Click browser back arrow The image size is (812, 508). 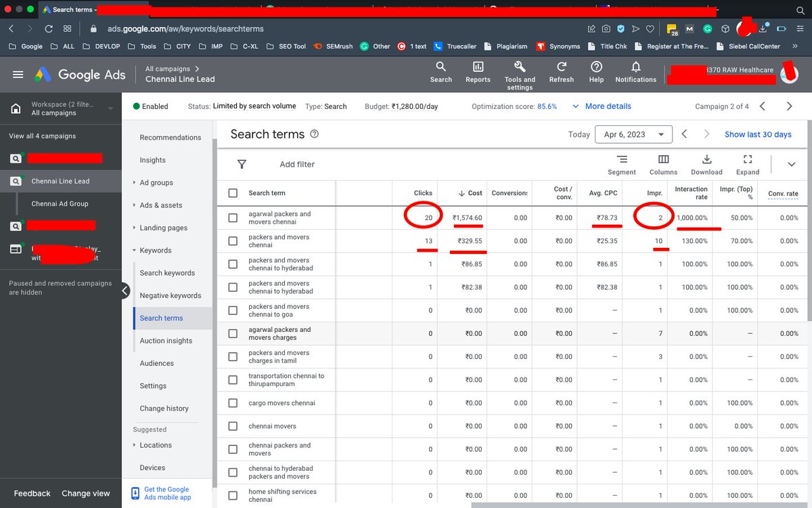pyautogui.click(x=12, y=28)
